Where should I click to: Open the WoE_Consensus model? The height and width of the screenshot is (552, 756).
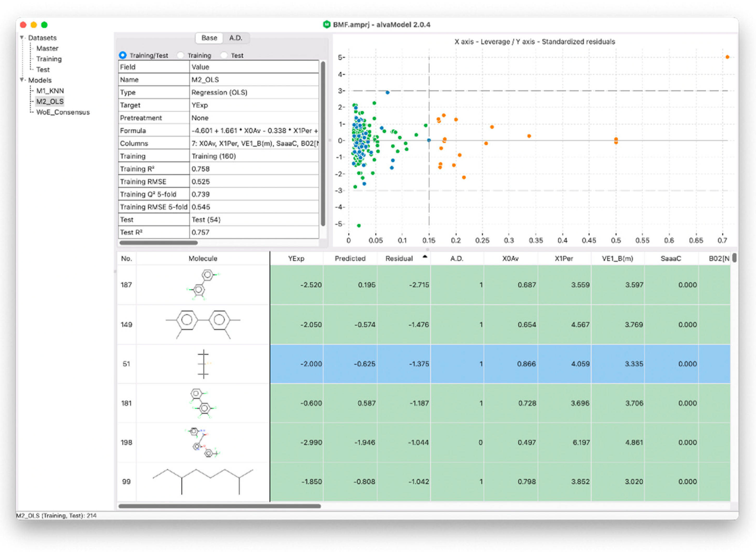pos(63,112)
